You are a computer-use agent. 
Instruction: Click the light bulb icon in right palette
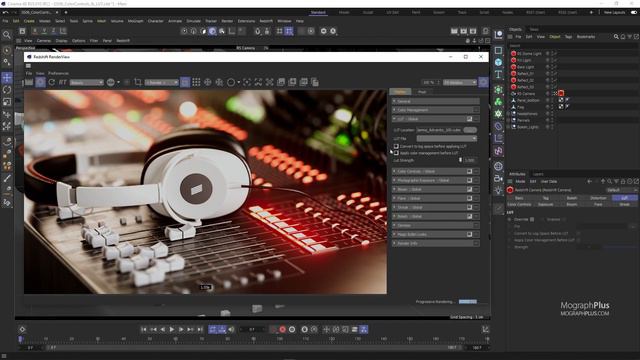click(498, 190)
